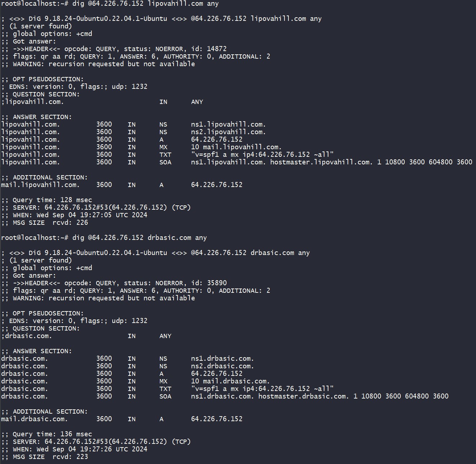Click the ns2.drbasic.com. NS record value
This screenshot has height=464, width=476.
point(223,366)
